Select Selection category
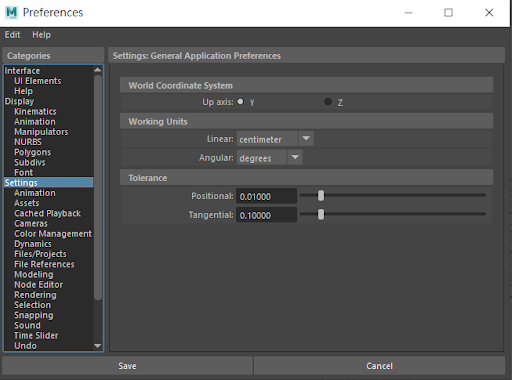This screenshot has height=380, width=512. (x=32, y=305)
